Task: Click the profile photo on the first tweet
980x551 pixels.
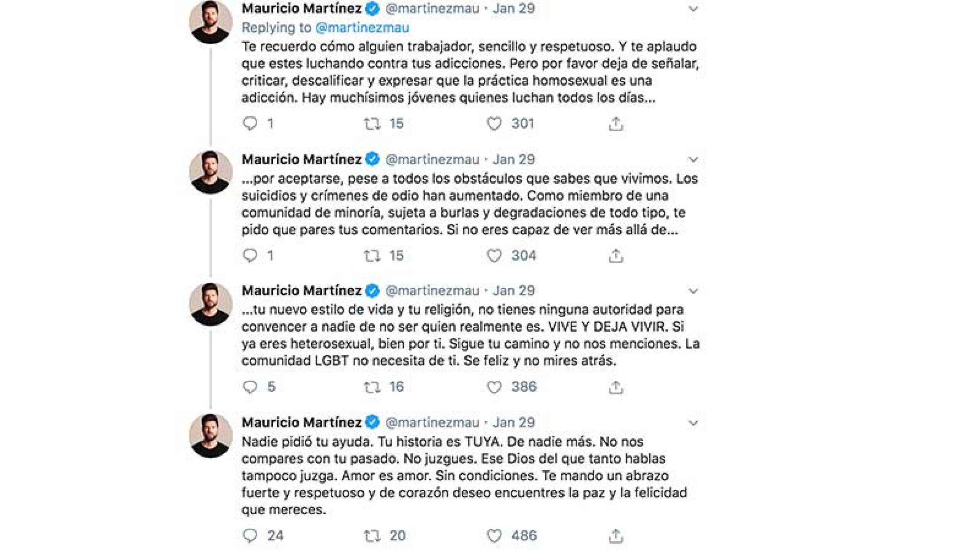Action: 211,22
